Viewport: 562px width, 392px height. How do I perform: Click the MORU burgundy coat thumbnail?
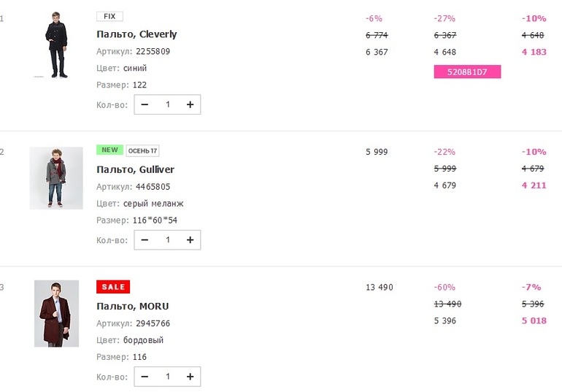(x=56, y=313)
